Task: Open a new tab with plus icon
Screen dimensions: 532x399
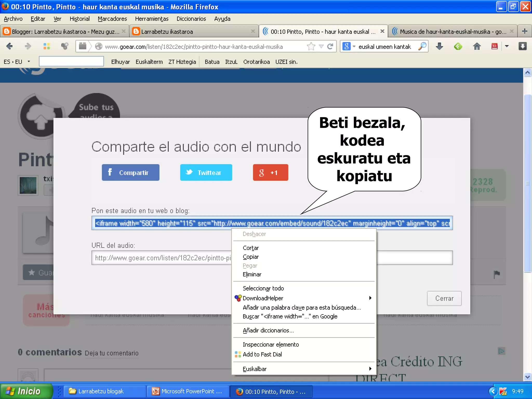Action: [524, 31]
